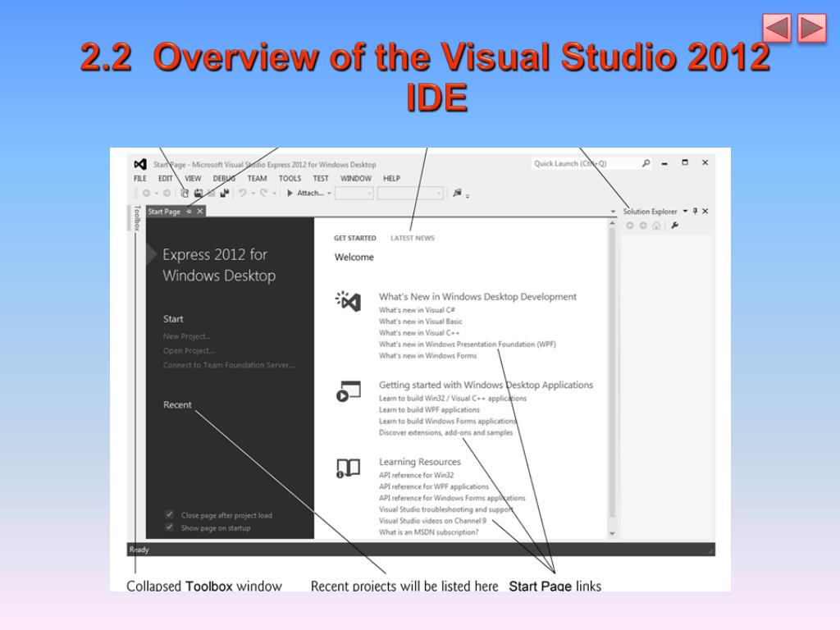Open the TEAM menu

[257, 178]
